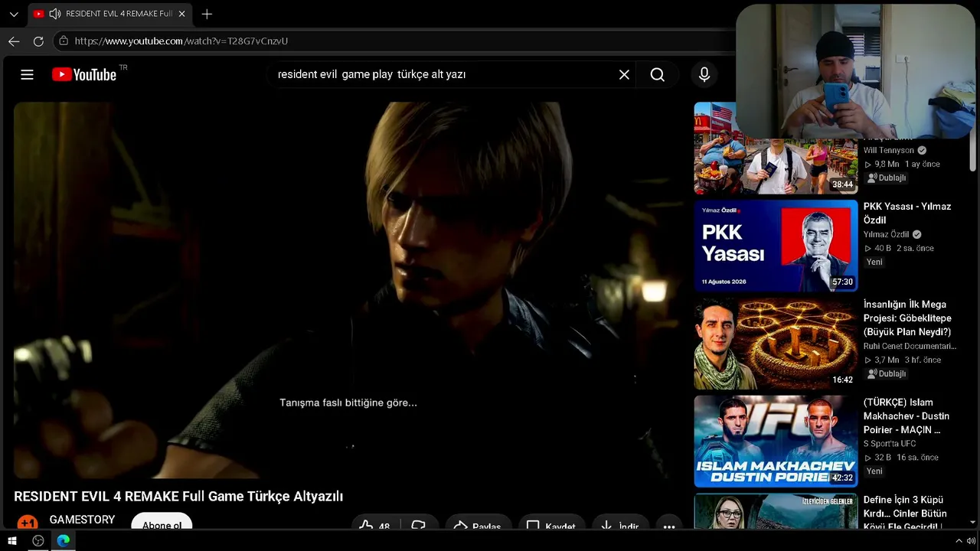The image size is (980, 551).
Task: Open the PKK Yasası video thumbnail
Action: click(776, 246)
